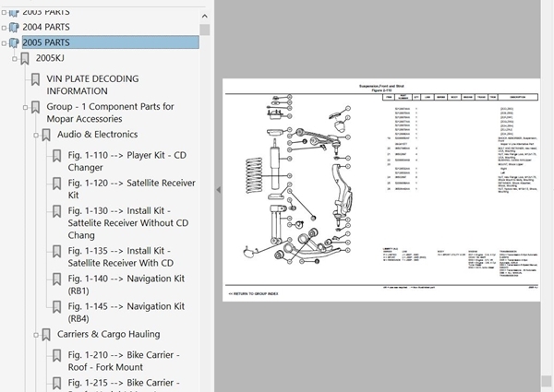The height and width of the screenshot is (392, 554).
Task: Click bookmark icon beside VIN PLATE DECODING
Action: [35, 79]
